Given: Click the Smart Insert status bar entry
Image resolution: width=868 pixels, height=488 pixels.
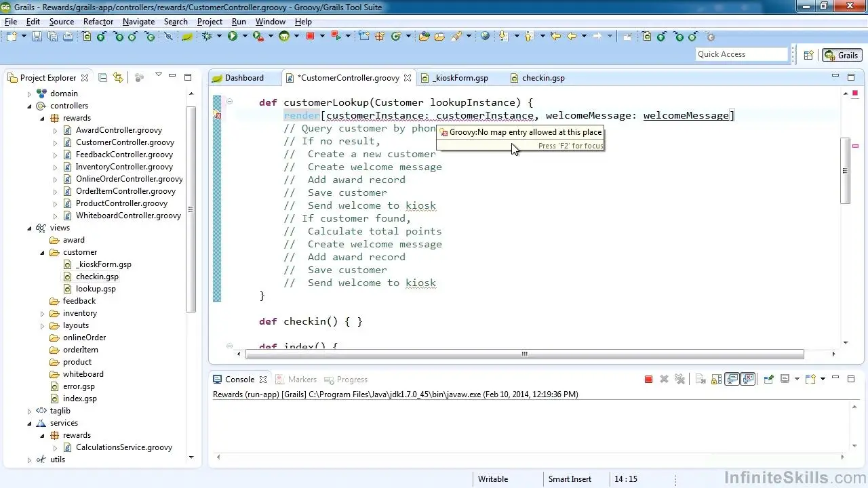Looking at the screenshot, I should click(x=570, y=479).
